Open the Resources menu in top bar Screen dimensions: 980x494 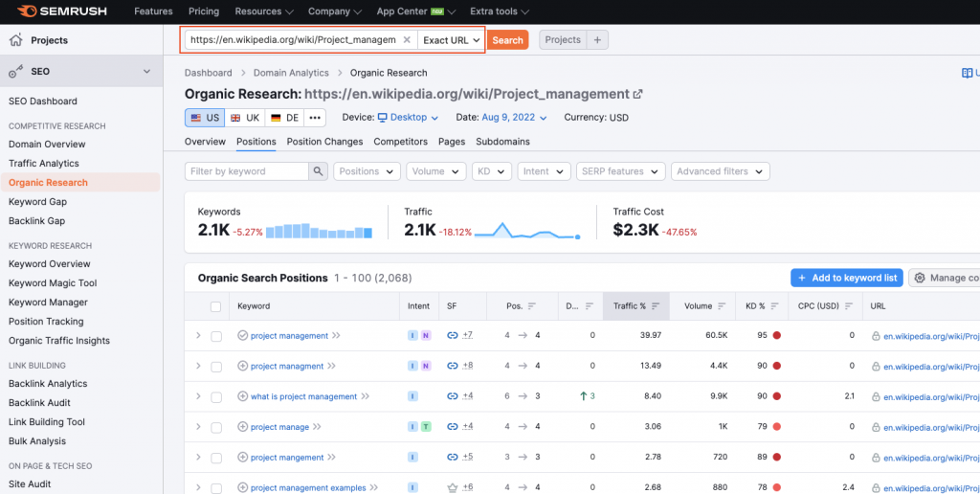pyautogui.click(x=264, y=11)
